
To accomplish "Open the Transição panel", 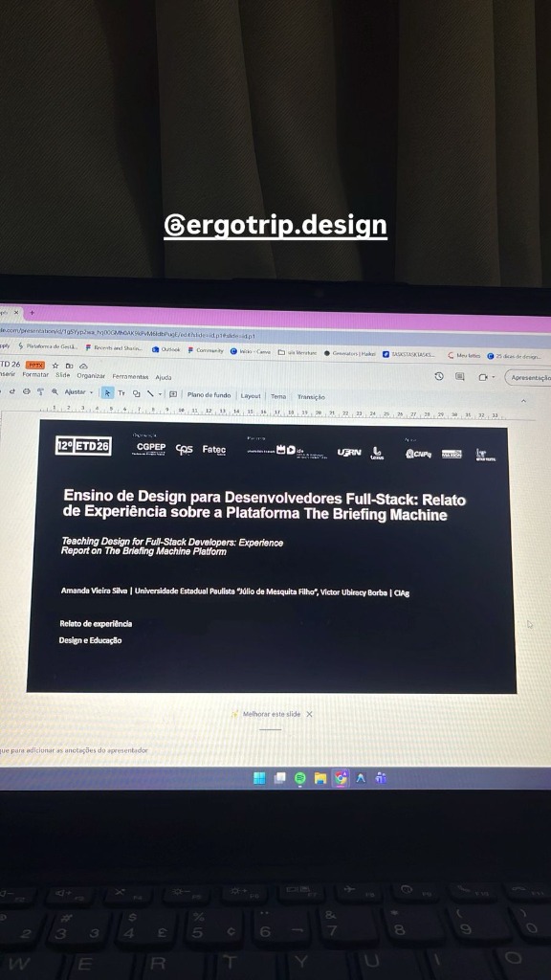I will (311, 397).
